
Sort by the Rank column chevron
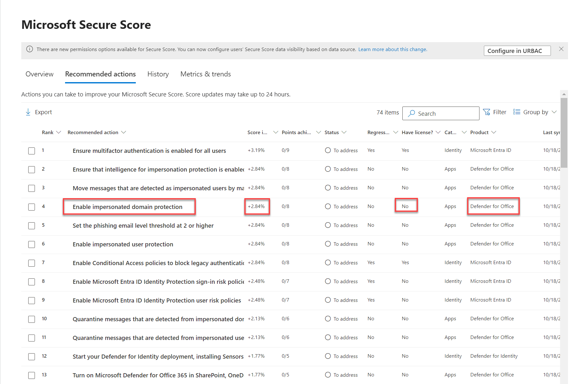[58, 132]
